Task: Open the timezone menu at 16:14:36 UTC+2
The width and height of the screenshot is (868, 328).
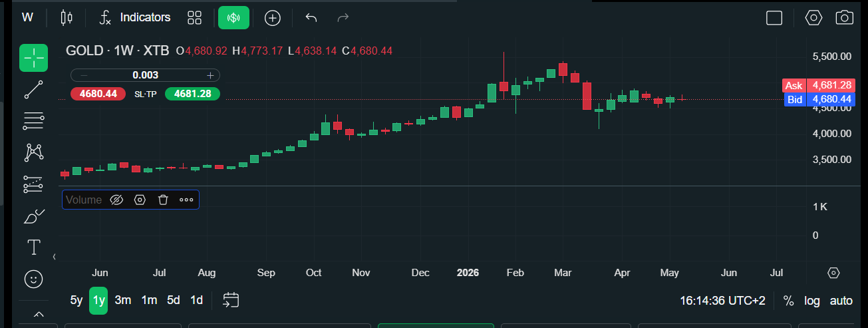Action: pos(723,301)
